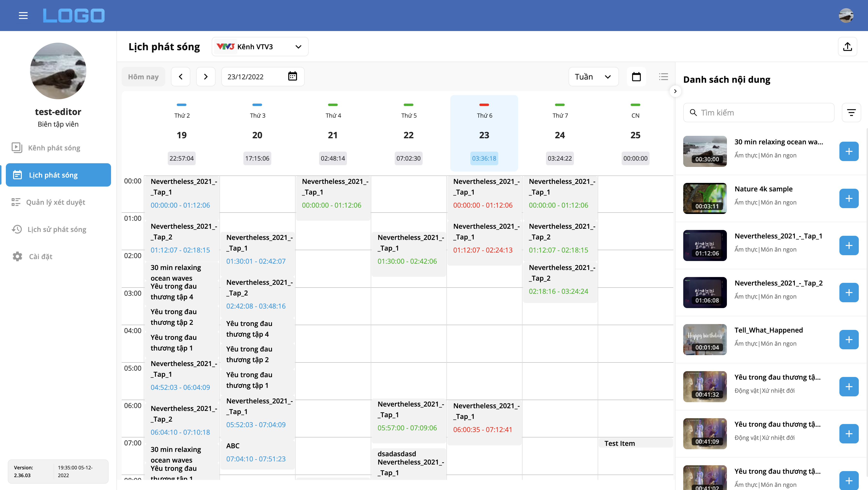Screen dimensions: 868x490
Task: Open the calendar picker in the date field
Action: [x=292, y=77]
